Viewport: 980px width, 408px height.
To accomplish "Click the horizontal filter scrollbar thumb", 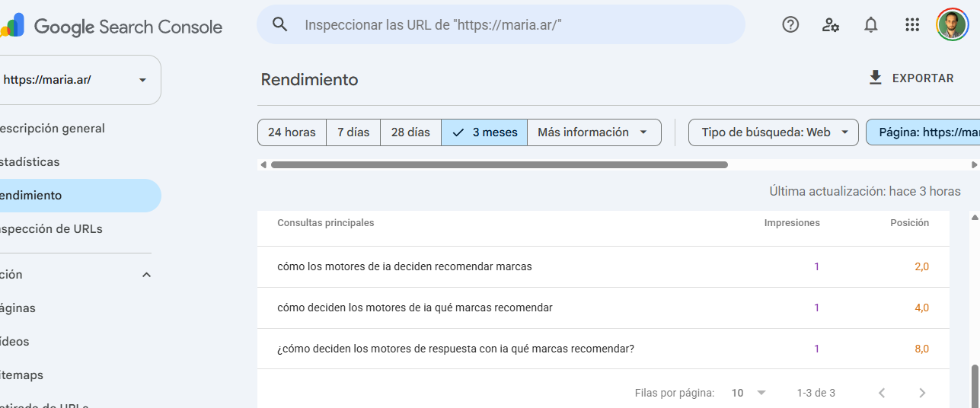I will (x=500, y=164).
